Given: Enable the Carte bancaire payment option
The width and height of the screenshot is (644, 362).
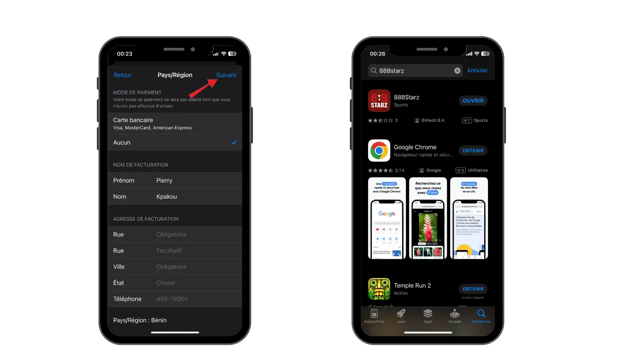Looking at the screenshot, I should tap(175, 123).
